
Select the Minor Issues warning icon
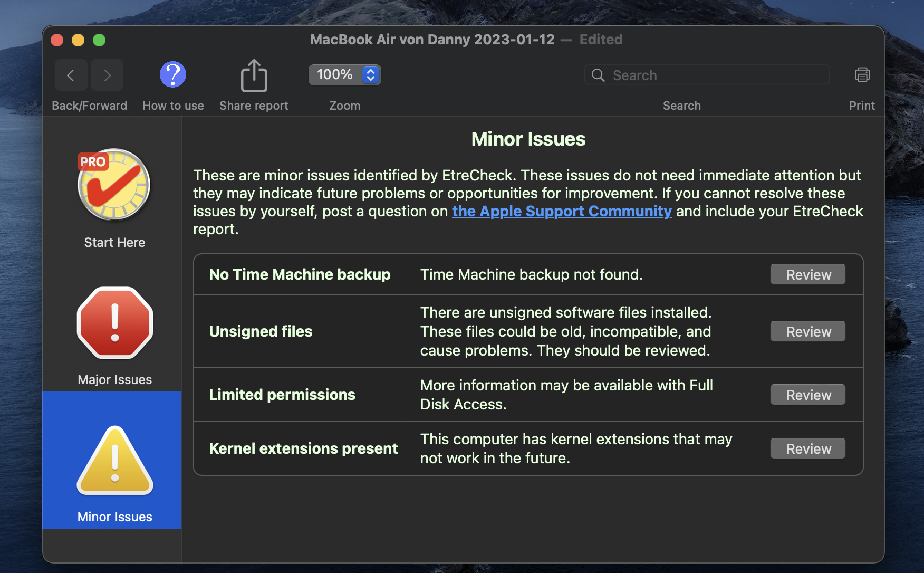114,461
